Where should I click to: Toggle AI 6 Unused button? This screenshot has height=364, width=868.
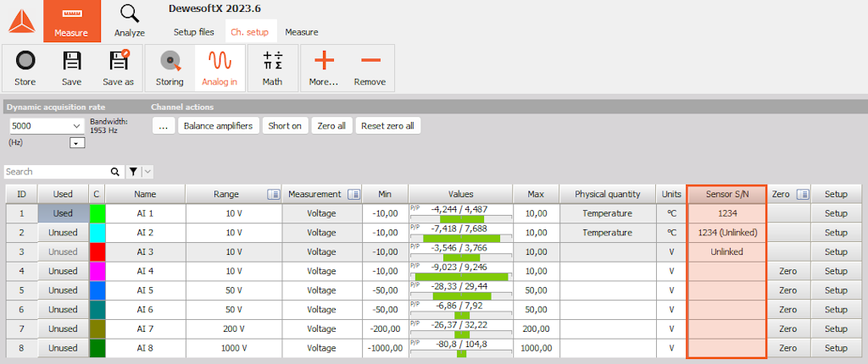pos(63,310)
